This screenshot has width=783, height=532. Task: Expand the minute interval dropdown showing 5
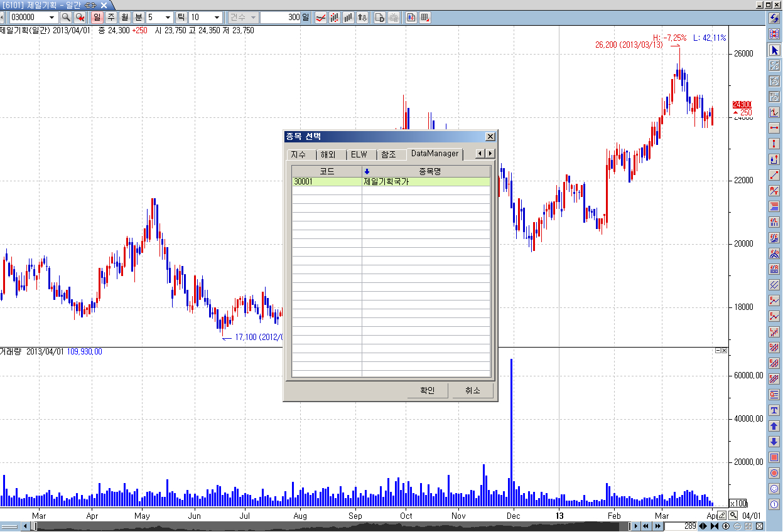pos(168,18)
